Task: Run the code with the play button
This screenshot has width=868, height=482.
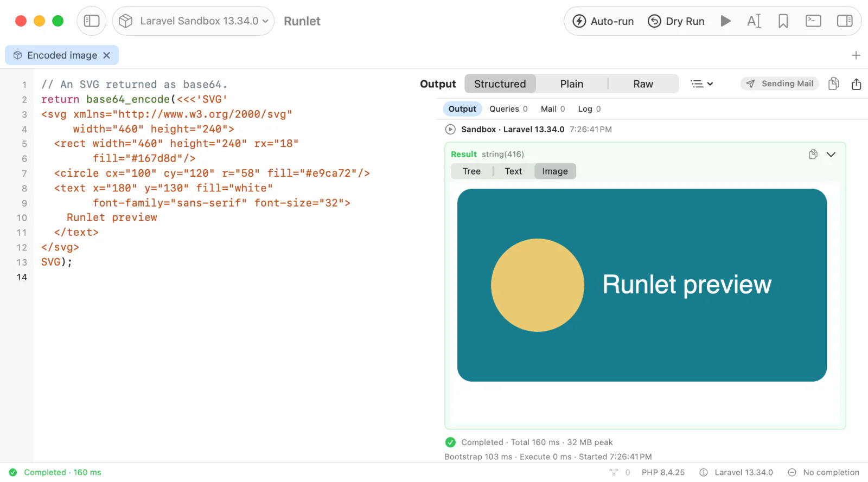Action: [725, 21]
